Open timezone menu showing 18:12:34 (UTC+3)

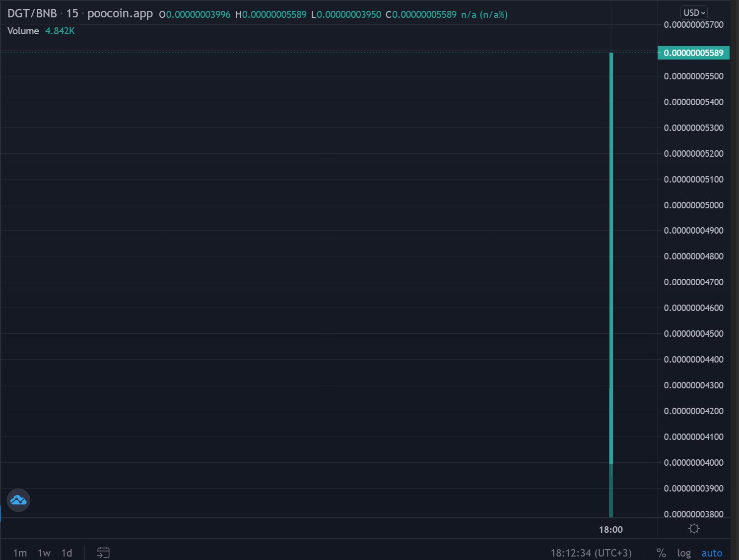point(591,553)
